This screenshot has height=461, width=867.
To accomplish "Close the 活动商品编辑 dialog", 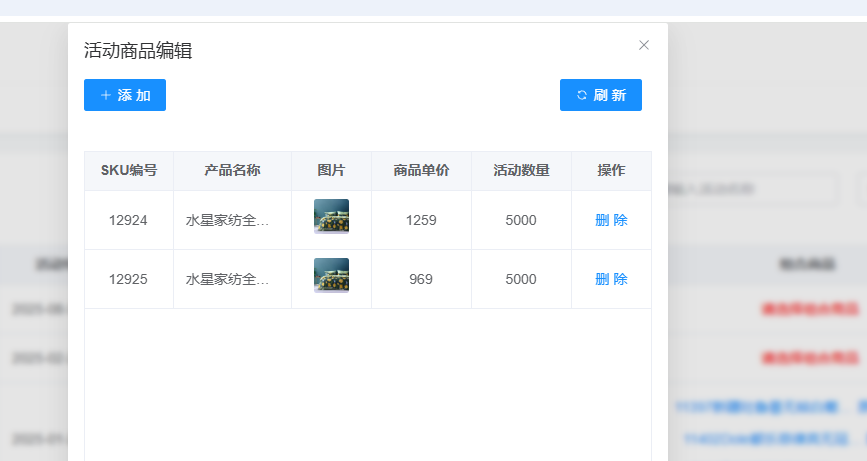I will 644,45.
